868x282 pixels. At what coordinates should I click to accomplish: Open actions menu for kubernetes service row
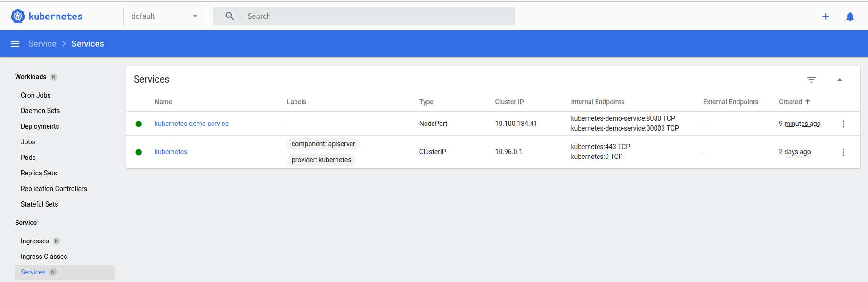tap(843, 152)
